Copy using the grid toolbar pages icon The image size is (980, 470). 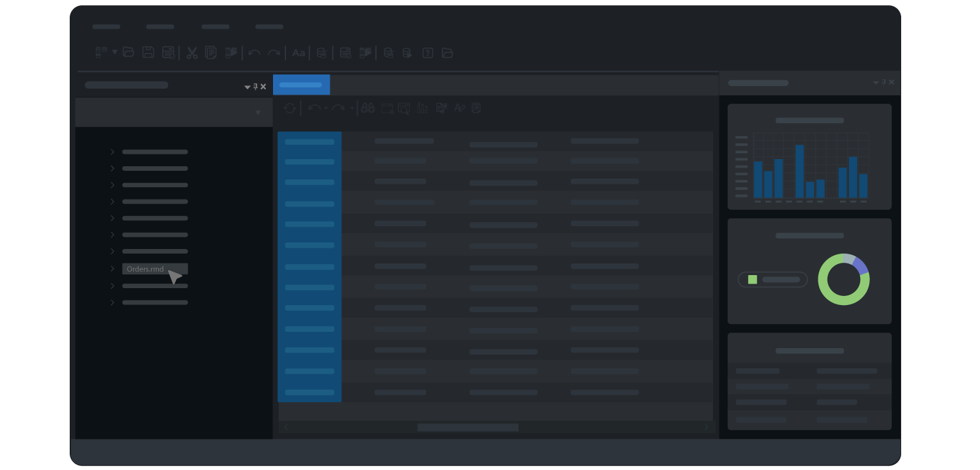476,108
